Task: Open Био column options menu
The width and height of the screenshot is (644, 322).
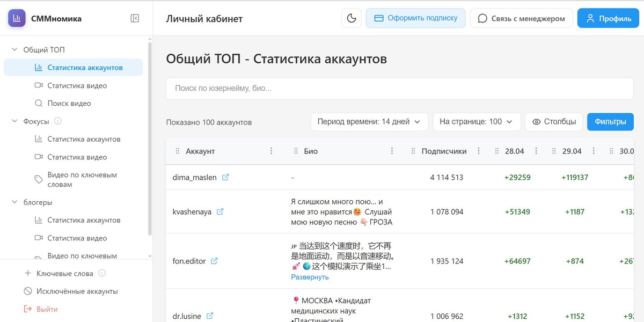Action: (x=392, y=151)
